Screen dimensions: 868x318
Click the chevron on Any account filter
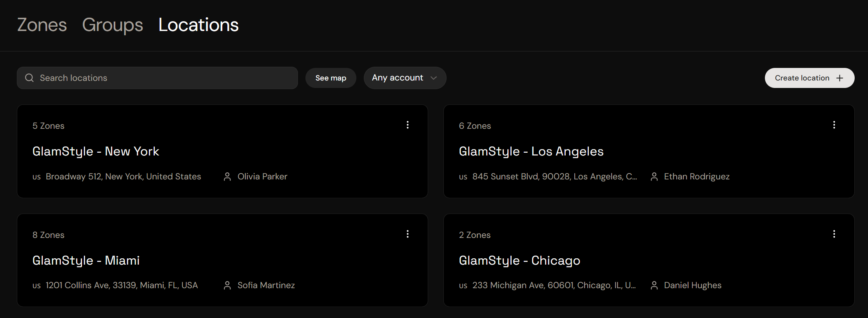[434, 78]
